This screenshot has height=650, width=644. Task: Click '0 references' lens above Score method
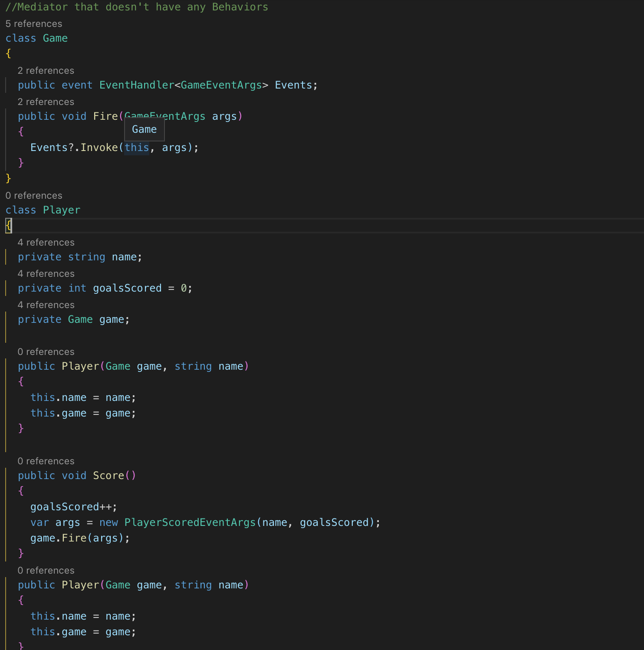tap(46, 461)
